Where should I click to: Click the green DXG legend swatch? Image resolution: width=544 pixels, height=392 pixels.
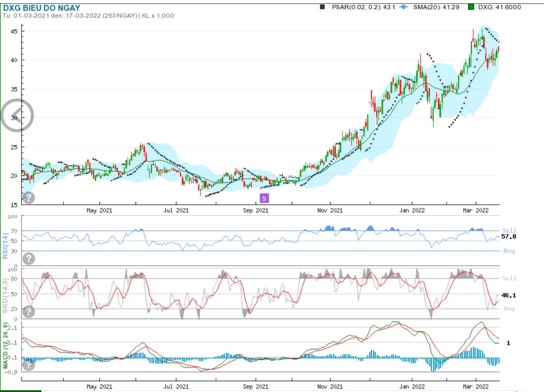tap(471, 7)
